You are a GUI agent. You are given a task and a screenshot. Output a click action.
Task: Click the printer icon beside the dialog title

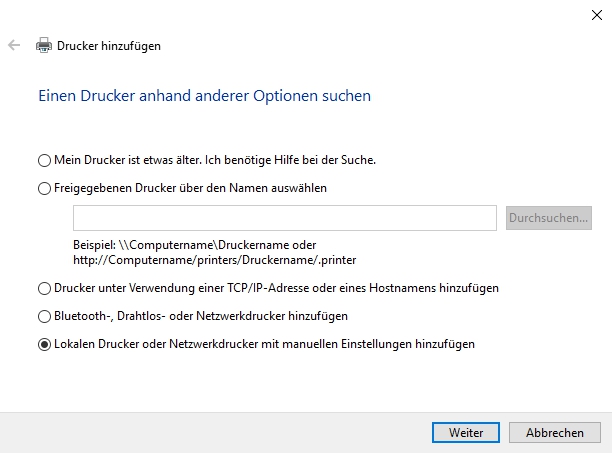click(44, 46)
